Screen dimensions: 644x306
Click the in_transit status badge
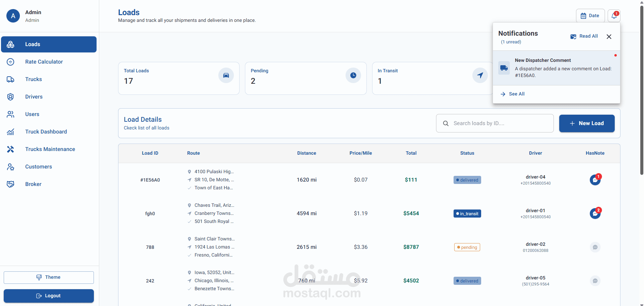467,214
